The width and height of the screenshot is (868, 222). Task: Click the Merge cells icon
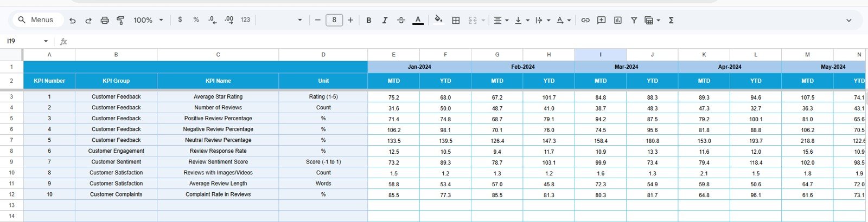pyautogui.click(x=473, y=20)
